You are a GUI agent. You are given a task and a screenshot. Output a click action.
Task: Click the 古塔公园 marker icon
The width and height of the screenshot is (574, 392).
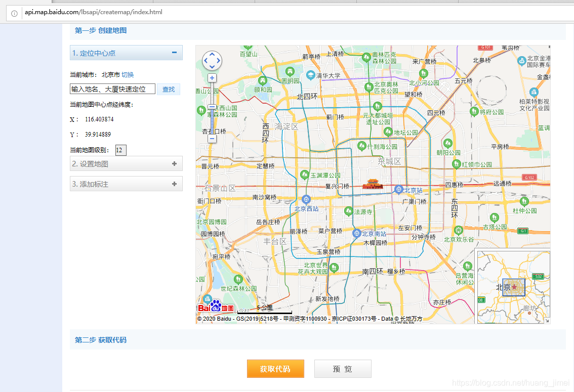tap(494, 218)
